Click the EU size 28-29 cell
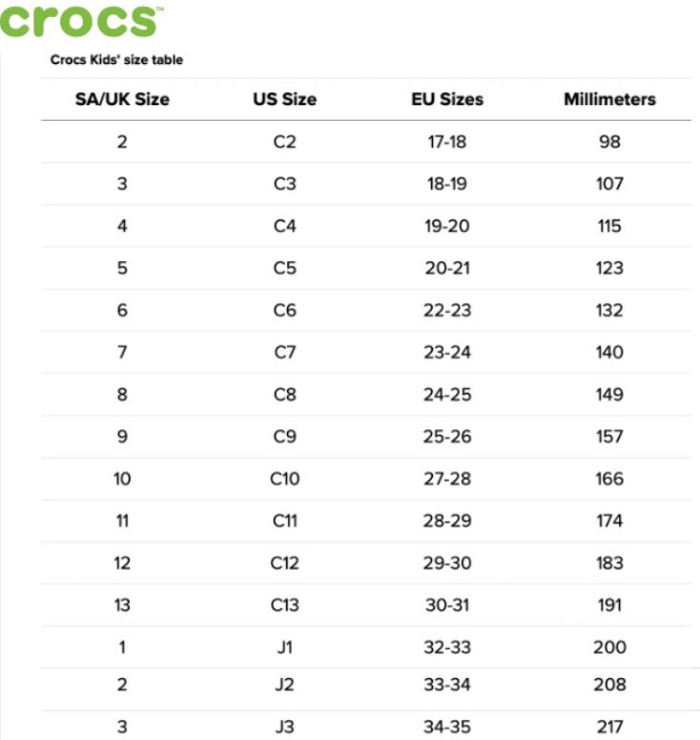Viewport: 700px width, 740px height. [x=447, y=521]
